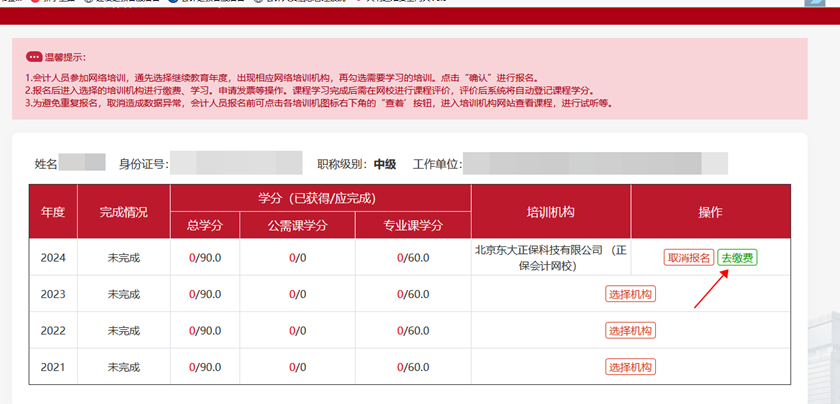This screenshot has width=840, height=404.
Task: Click the red 温馨提示 speech bubble icon
Action: point(34,57)
